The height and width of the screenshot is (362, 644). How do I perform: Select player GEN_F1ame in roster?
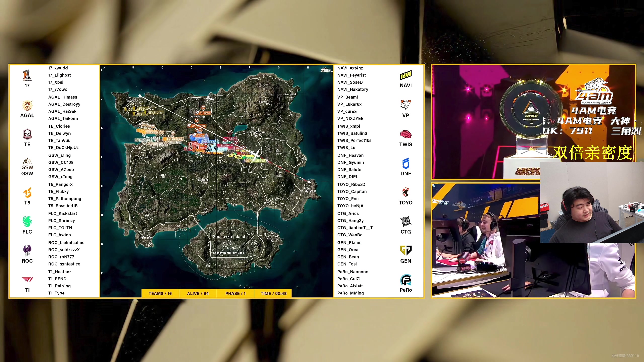[349, 243]
